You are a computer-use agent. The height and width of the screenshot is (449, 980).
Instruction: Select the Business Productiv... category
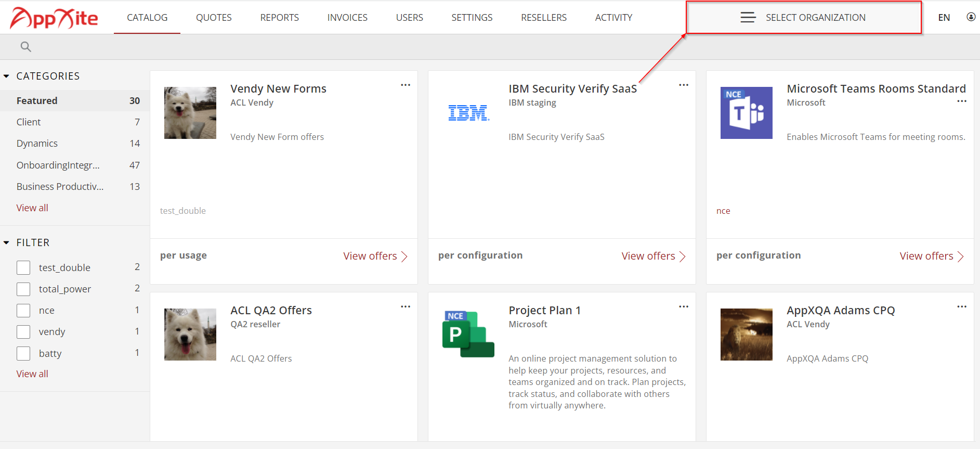coord(75,186)
